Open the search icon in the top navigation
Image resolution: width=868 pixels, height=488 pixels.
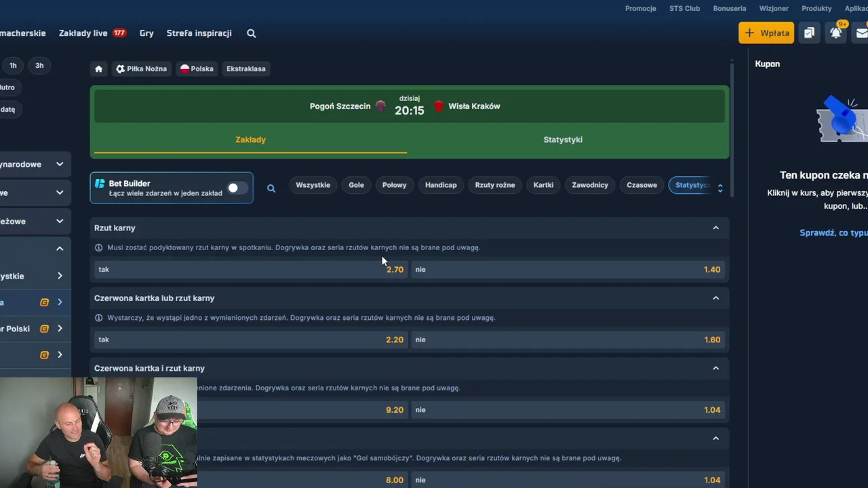(x=252, y=33)
